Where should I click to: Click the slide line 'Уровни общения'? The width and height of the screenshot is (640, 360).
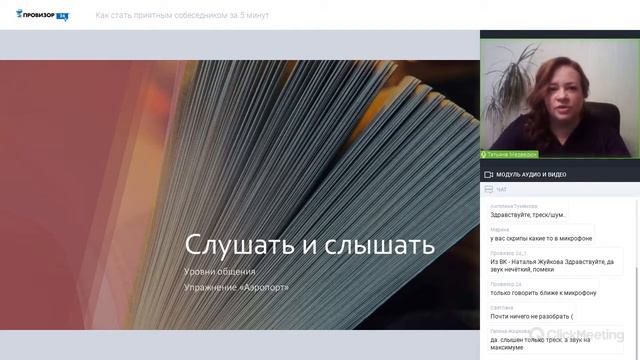click(220, 272)
